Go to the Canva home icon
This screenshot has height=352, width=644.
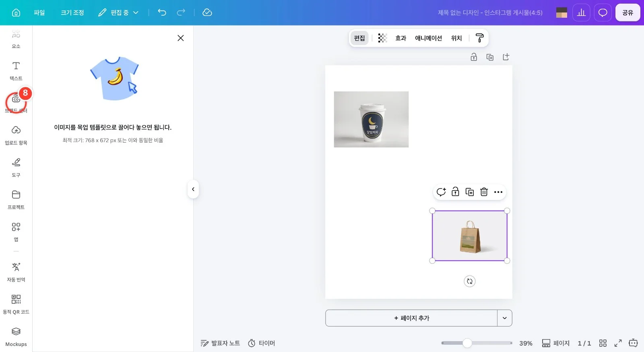16,12
